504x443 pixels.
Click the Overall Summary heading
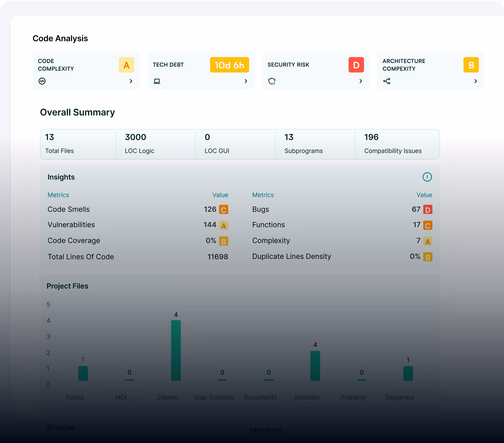pos(78,112)
